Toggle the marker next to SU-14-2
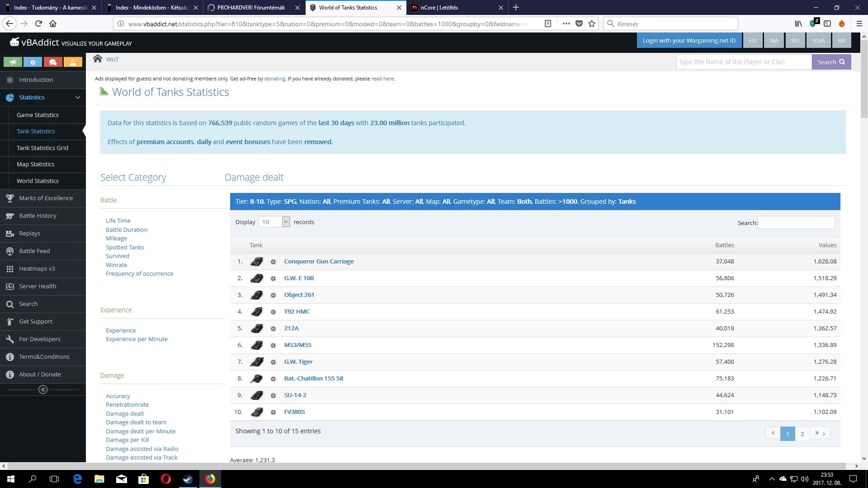This screenshot has height=488, width=868. [x=273, y=395]
